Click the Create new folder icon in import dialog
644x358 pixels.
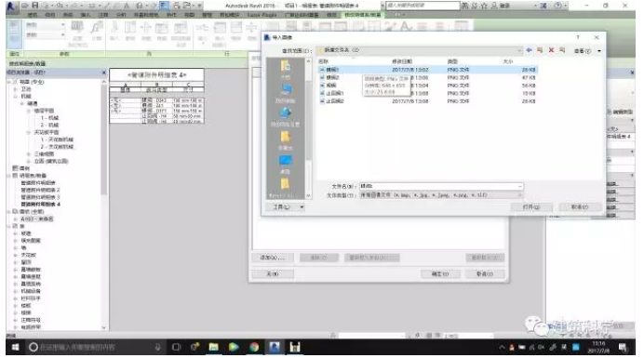(x=562, y=50)
